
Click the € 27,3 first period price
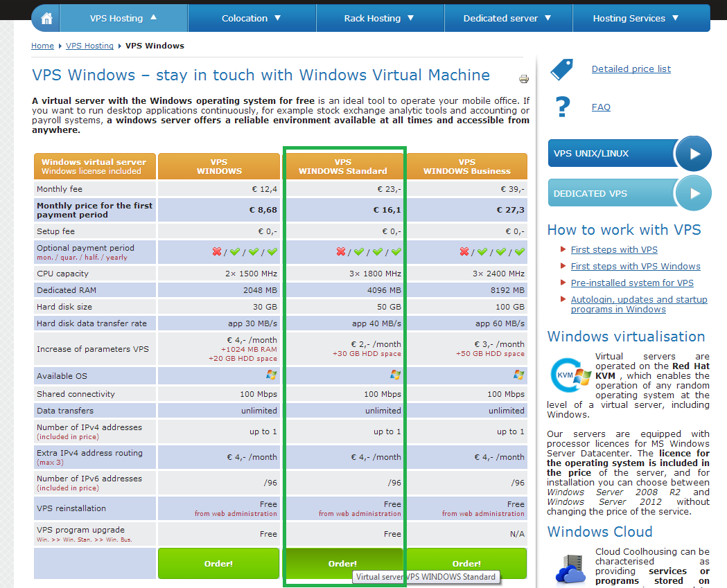[x=511, y=210]
